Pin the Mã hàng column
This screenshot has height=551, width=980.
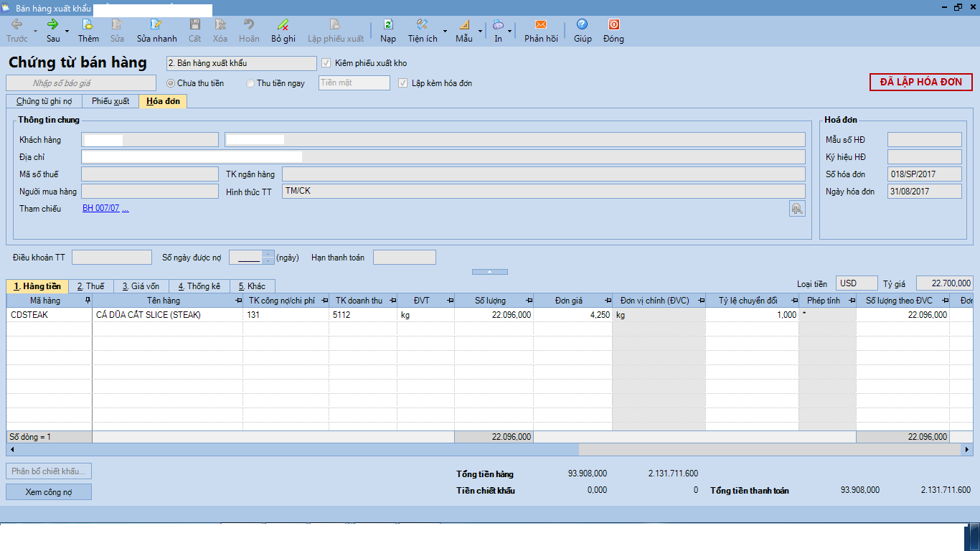88,301
